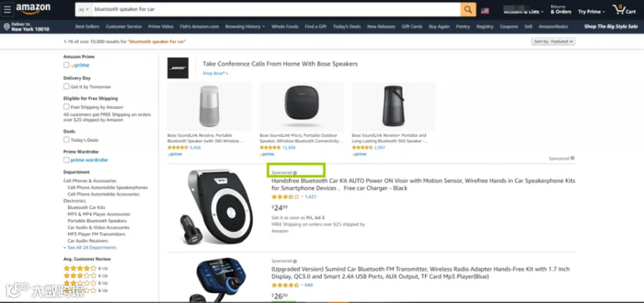
Task: Click the delivery location pin icon
Action: tap(6, 27)
